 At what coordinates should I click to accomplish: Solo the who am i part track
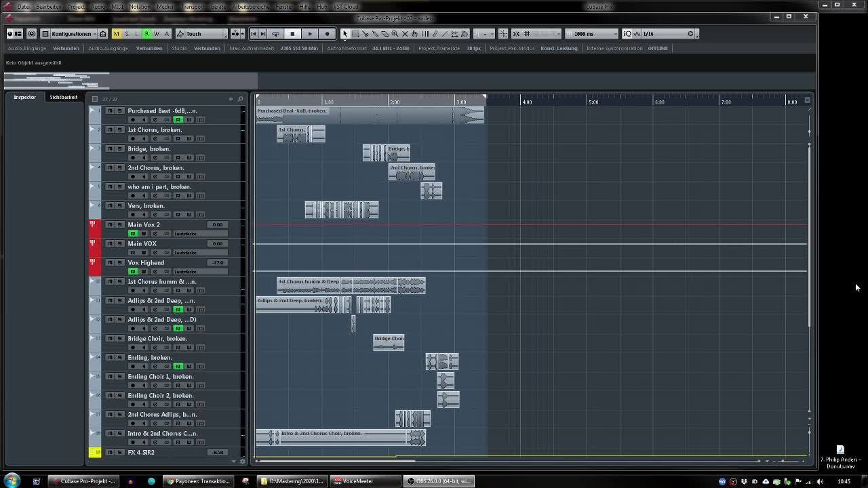pos(119,186)
